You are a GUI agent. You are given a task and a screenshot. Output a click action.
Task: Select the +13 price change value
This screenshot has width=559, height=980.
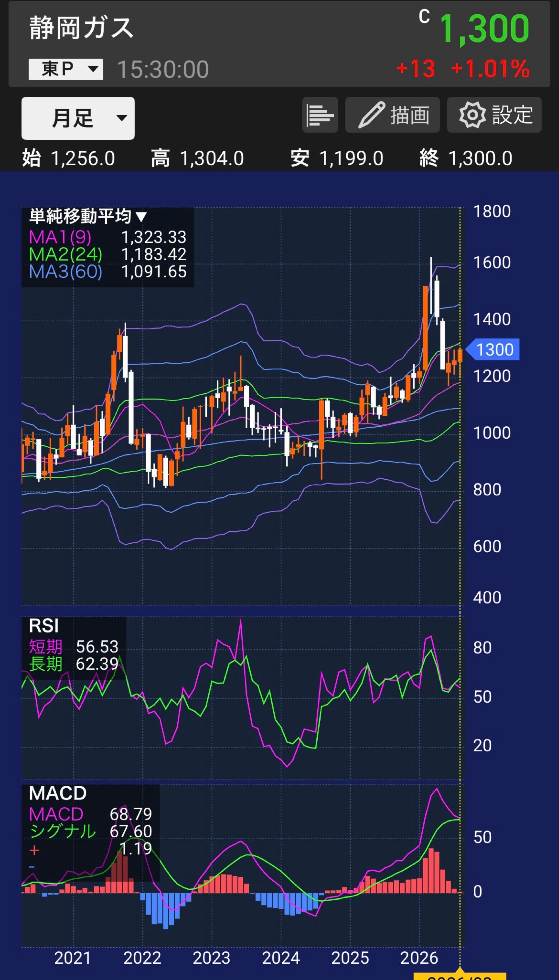click(x=416, y=69)
